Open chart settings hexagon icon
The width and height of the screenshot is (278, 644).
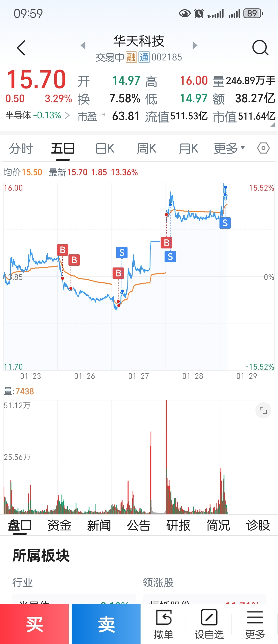263,148
